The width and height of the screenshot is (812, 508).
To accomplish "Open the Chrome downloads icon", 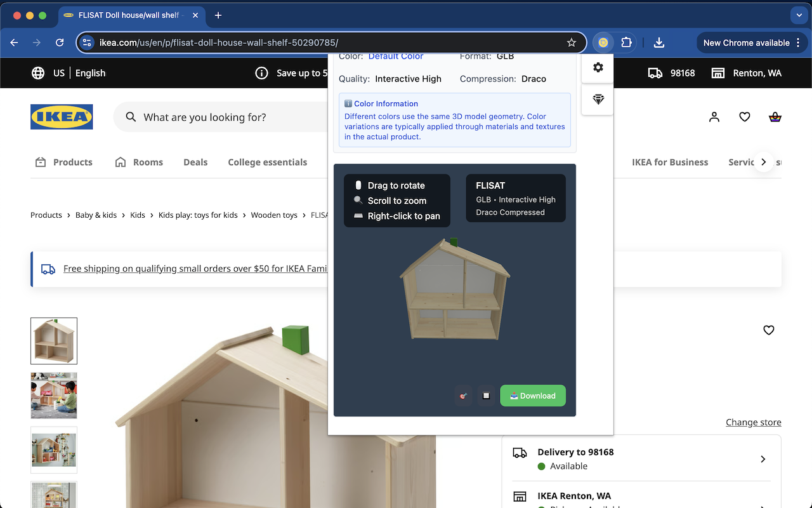I will coord(659,43).
